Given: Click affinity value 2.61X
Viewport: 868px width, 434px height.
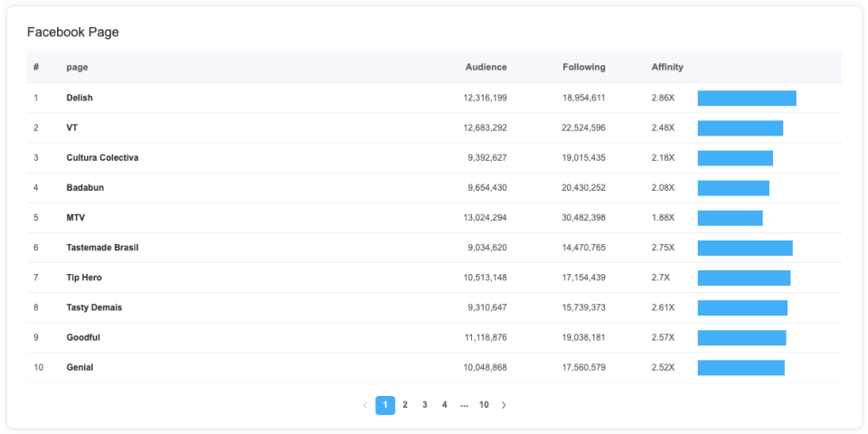Looking at the screenshot, I should click(x=663, y=307).
